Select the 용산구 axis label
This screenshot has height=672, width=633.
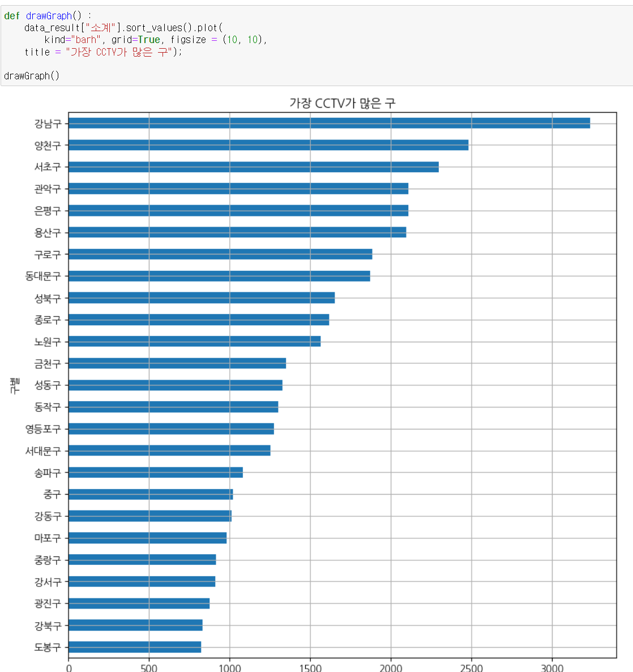pyautogui.click(x=48, y=233)
